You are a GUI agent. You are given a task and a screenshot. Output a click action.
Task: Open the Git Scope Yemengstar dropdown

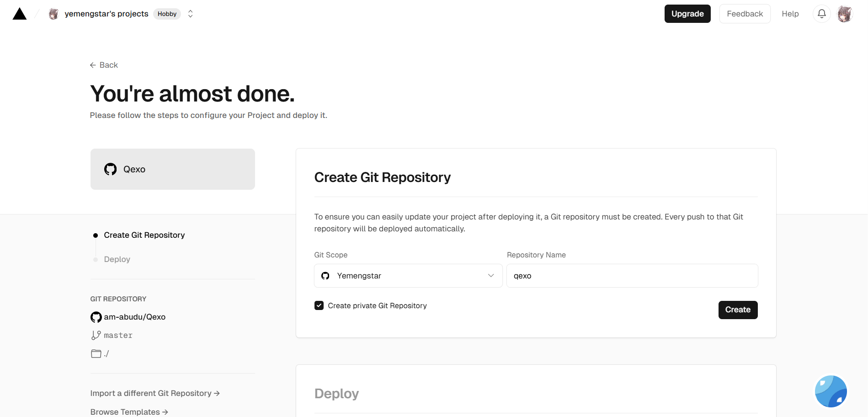[408, 276]
